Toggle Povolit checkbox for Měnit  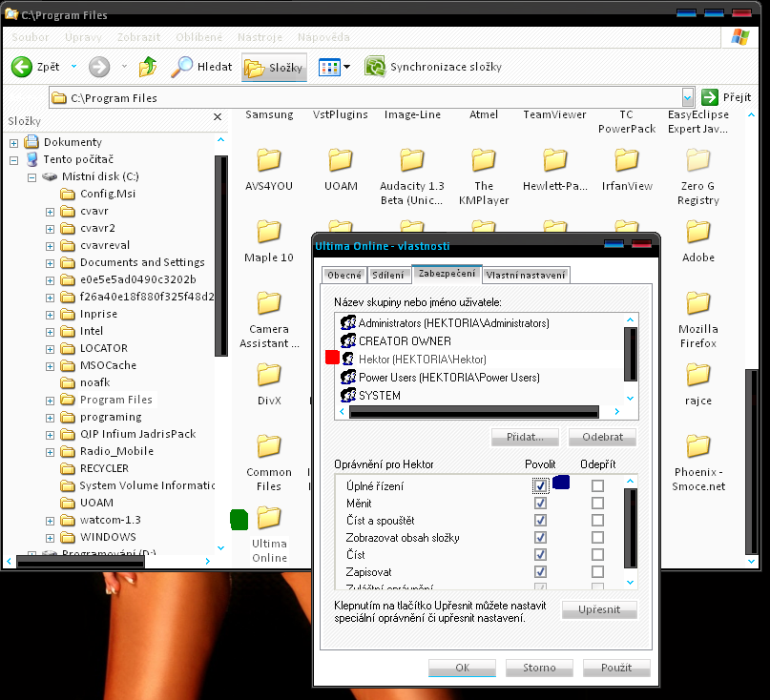[x=540, y=504]
